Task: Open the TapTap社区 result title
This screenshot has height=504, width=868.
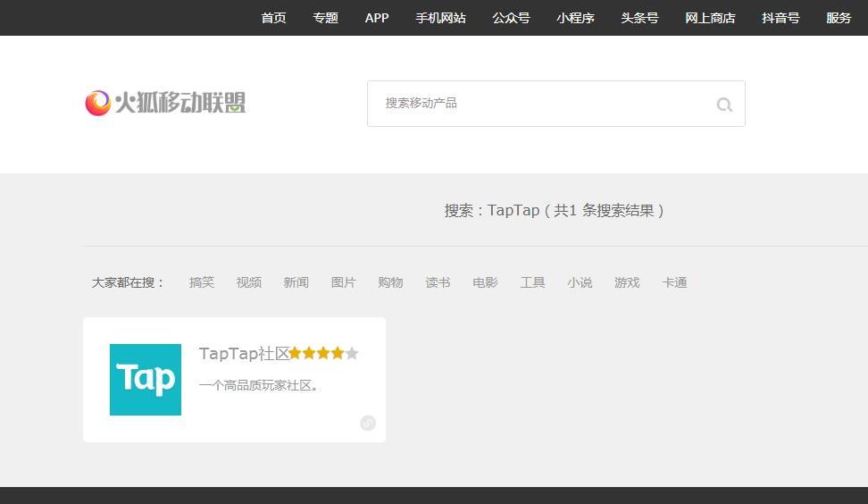Action: [x=244, y=353]
